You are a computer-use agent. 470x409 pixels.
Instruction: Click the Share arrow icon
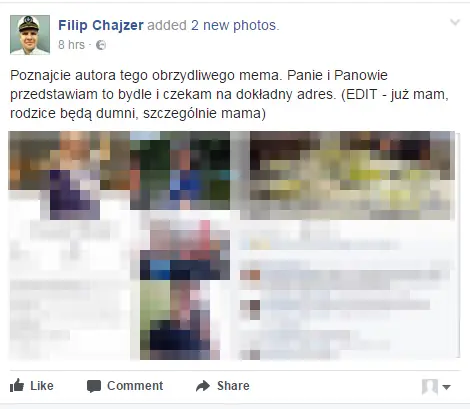[203, 386]
